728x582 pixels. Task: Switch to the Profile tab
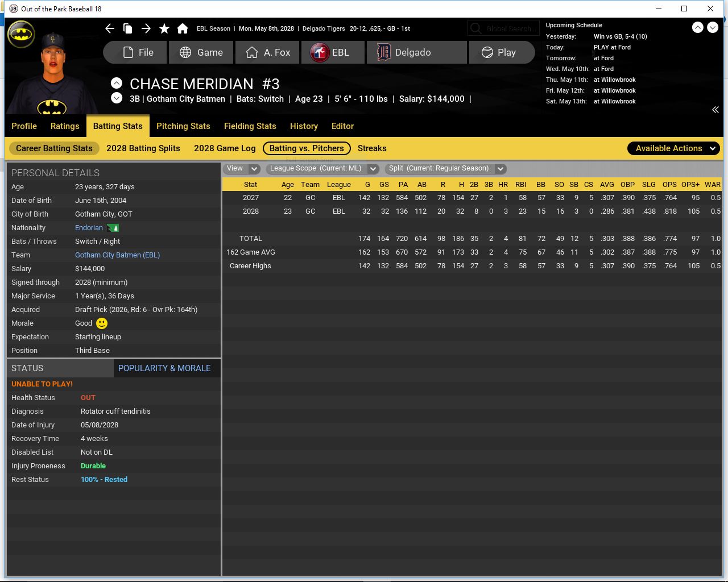coord(24,126)
